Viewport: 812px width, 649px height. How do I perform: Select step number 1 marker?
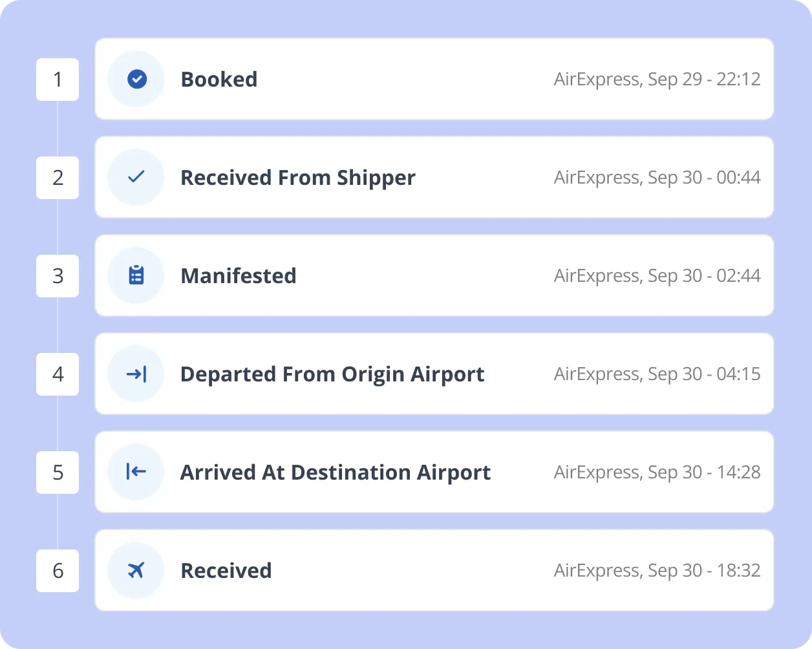(58, 80)
